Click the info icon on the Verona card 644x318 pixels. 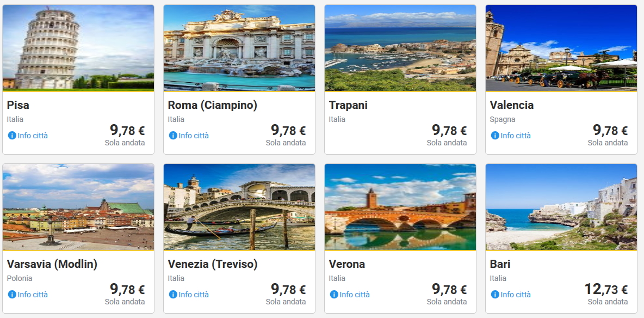click(x=334, y=295)
